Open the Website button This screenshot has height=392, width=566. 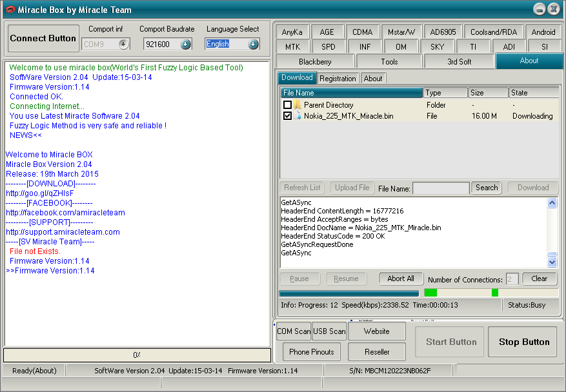point(376,331)
